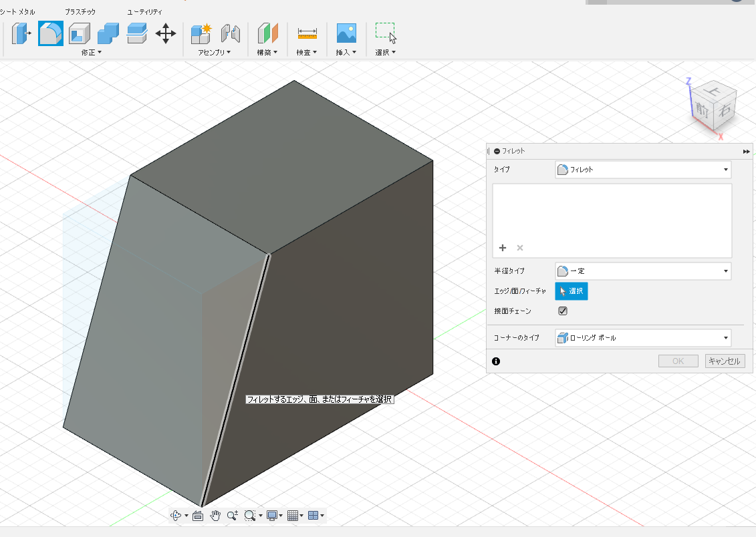
Task: Collapse the フィレット dialog with minus icon
Action: coord(497,151)
